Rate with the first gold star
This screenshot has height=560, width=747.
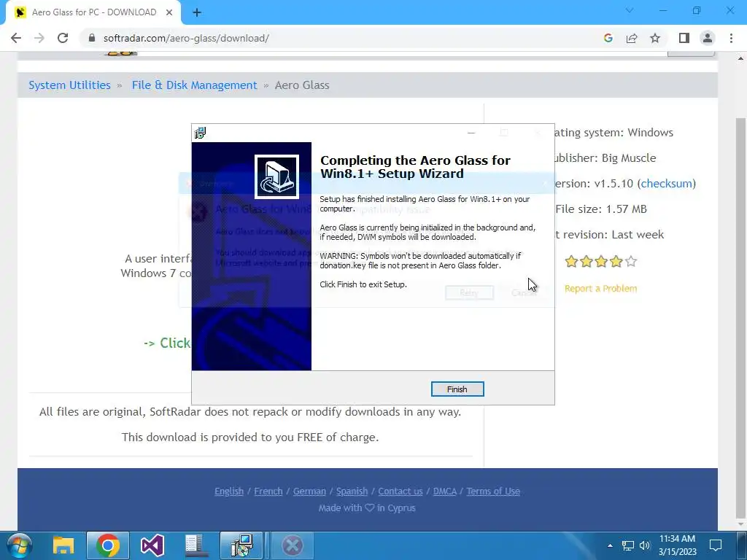point(571,261)
